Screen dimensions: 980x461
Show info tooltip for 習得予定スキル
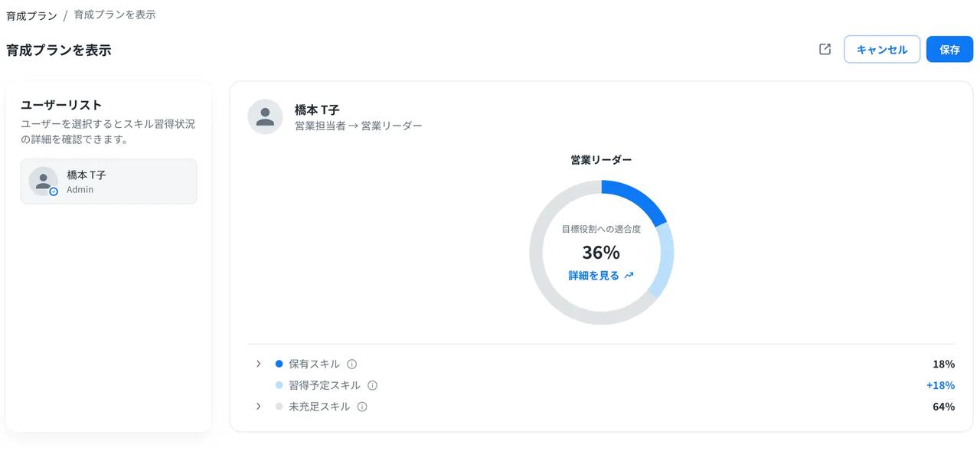(373, 385)
